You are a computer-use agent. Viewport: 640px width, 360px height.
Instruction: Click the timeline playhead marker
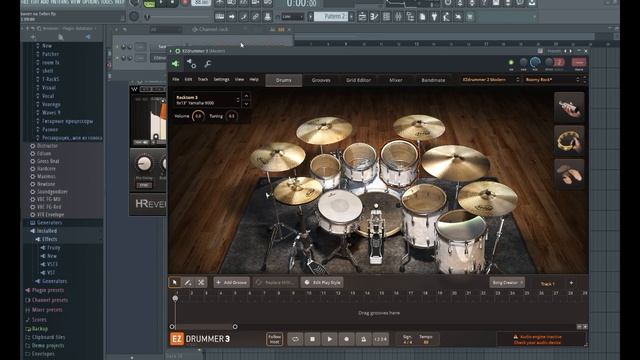(x=175, y=298)
